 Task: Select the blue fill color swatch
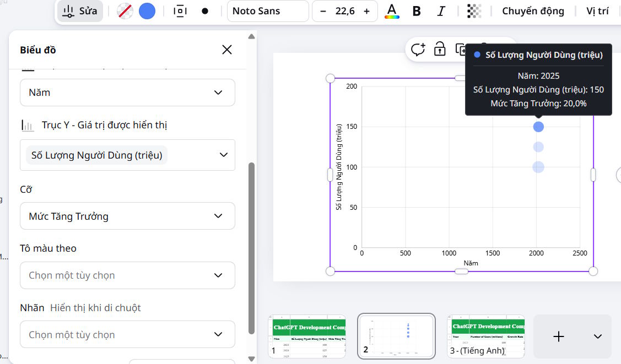tap(147, 10)
